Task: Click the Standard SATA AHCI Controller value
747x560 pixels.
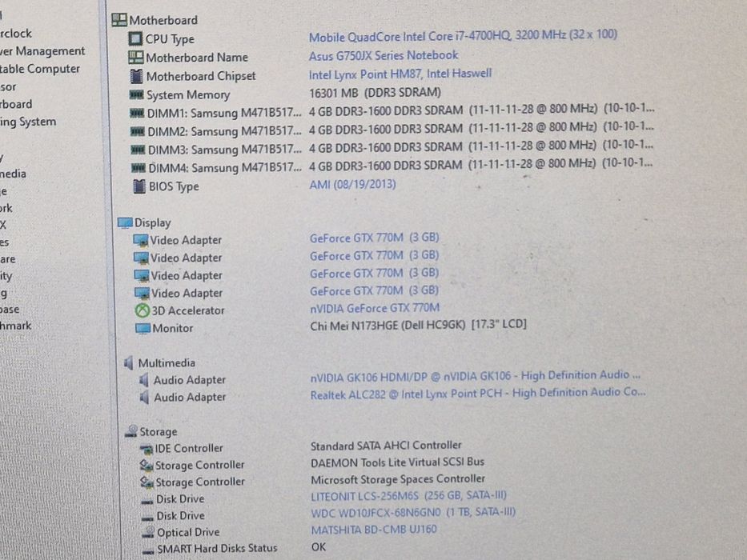Action: pyautogui.click(x=386, y=446)
